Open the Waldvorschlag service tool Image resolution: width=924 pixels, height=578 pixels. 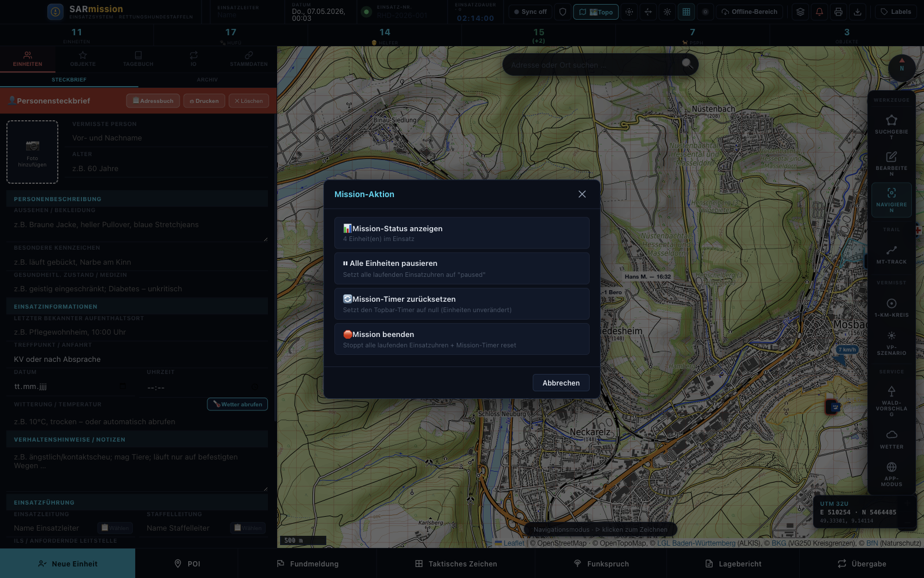click(892, 401)
